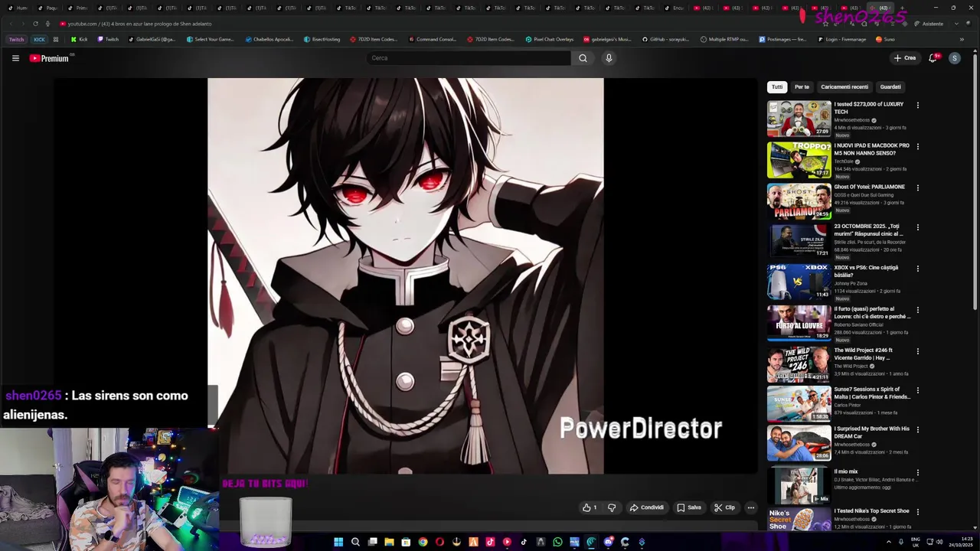Open the Suno bookmark
Image resolution: width=980 pixels, height=551 pixels.
point(885,39)
